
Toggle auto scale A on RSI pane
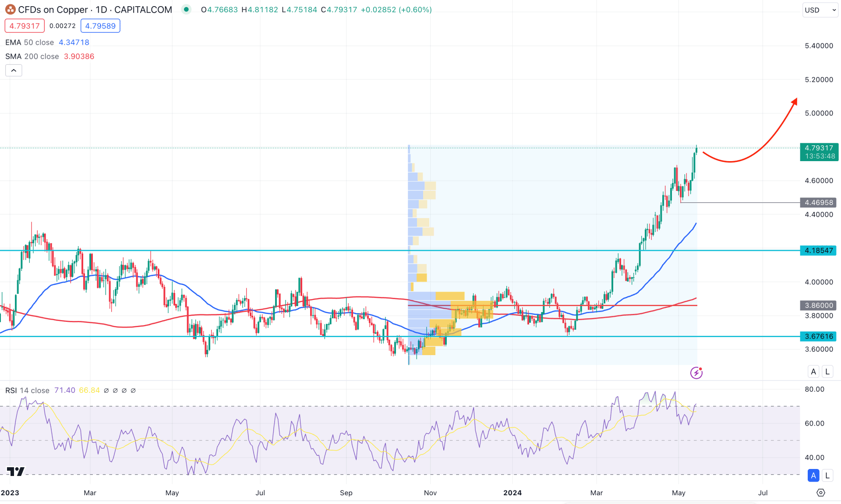click(x=813, y=475)
